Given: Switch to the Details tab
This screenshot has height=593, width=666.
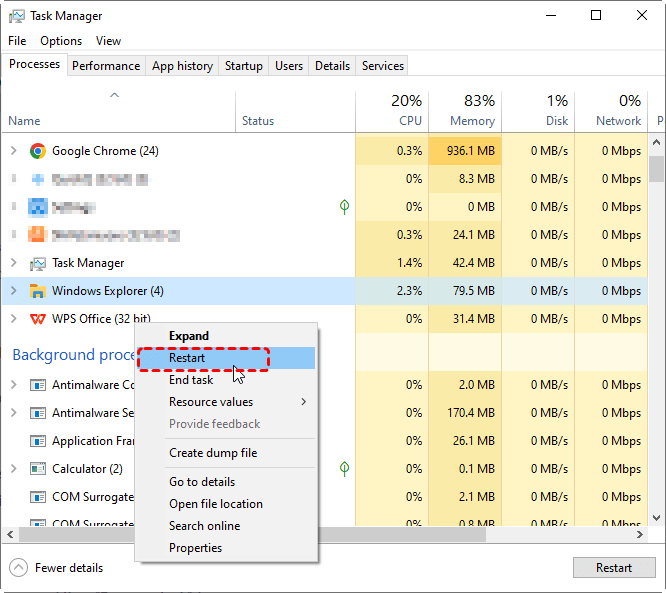Looking at the screenshot, I should [x=333, y=66].
